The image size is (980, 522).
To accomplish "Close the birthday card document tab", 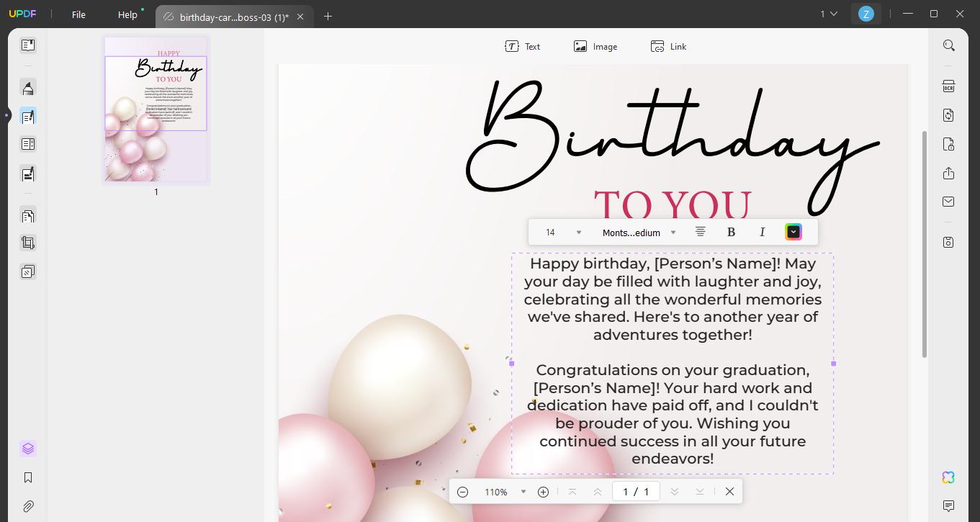I will click(300, 17).
